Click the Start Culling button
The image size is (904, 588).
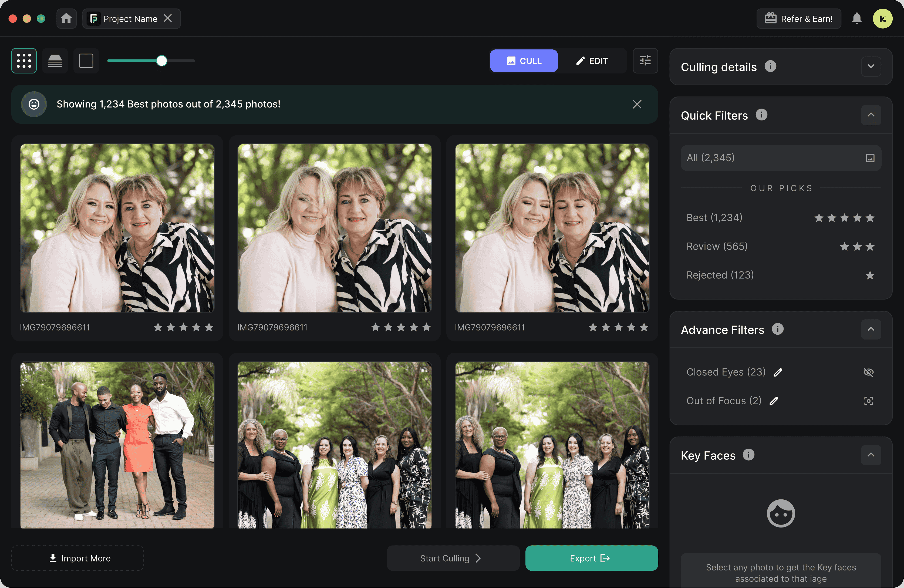pyautogui.click(x=453, y=558)
